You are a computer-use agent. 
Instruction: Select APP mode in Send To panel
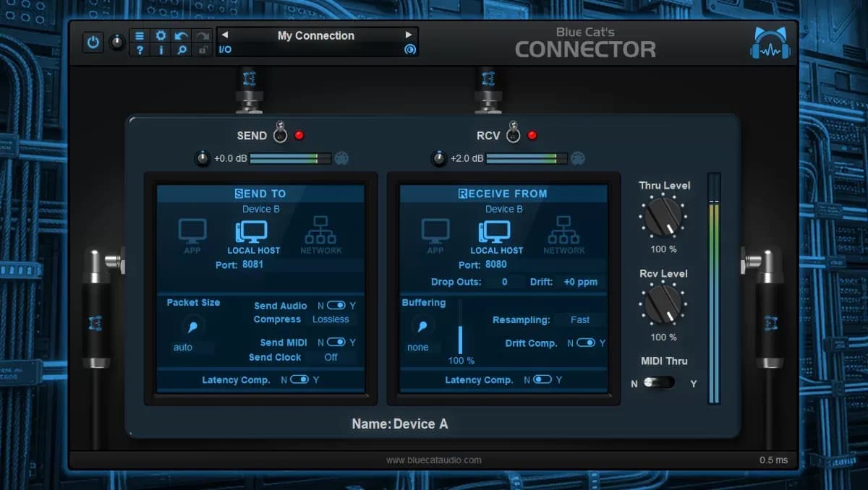coord(192,236)
